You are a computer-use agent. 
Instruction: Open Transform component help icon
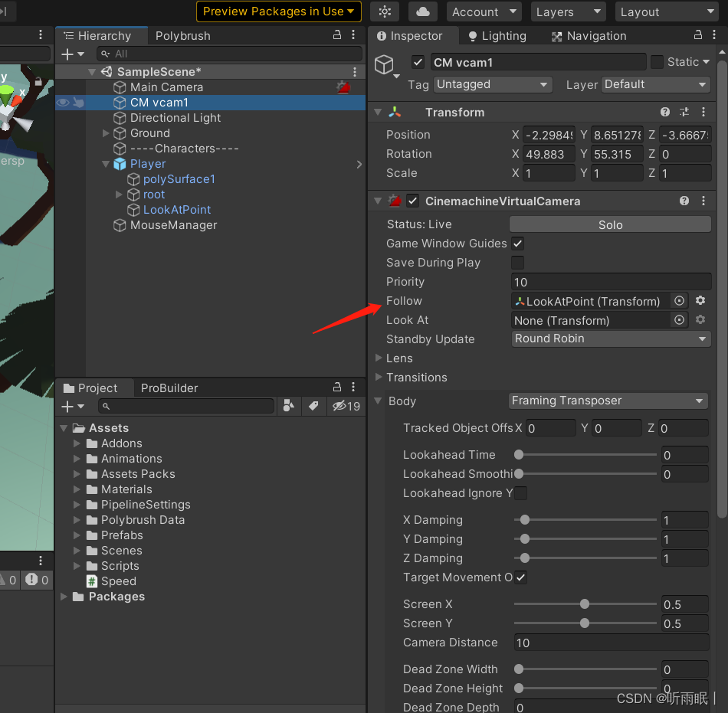[665, 112]
